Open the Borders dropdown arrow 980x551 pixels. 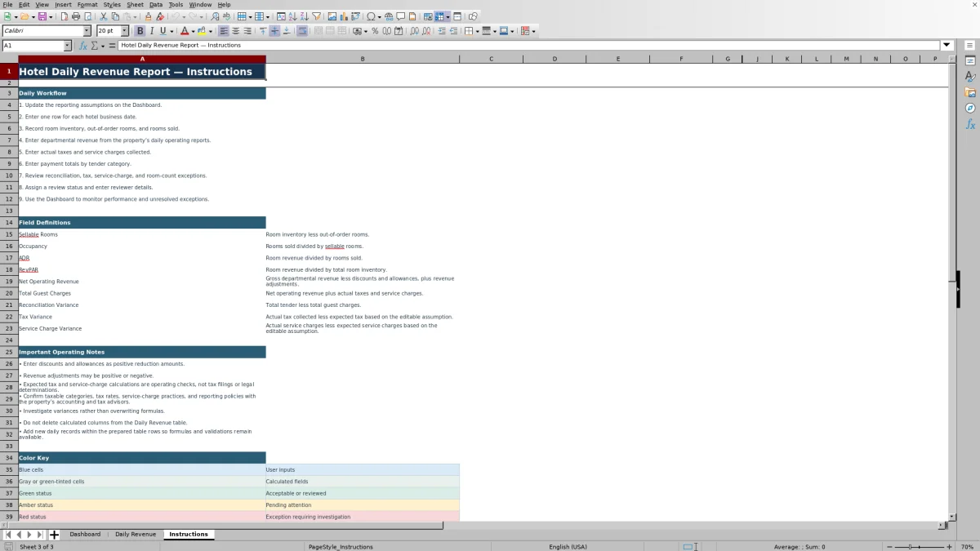pos(478,31)
